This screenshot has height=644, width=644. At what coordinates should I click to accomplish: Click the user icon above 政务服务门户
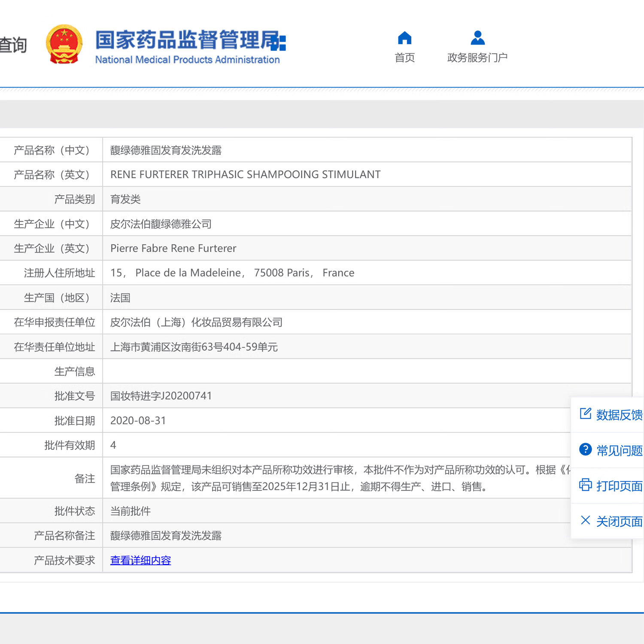pyautogui.click(x=477, y=38)
